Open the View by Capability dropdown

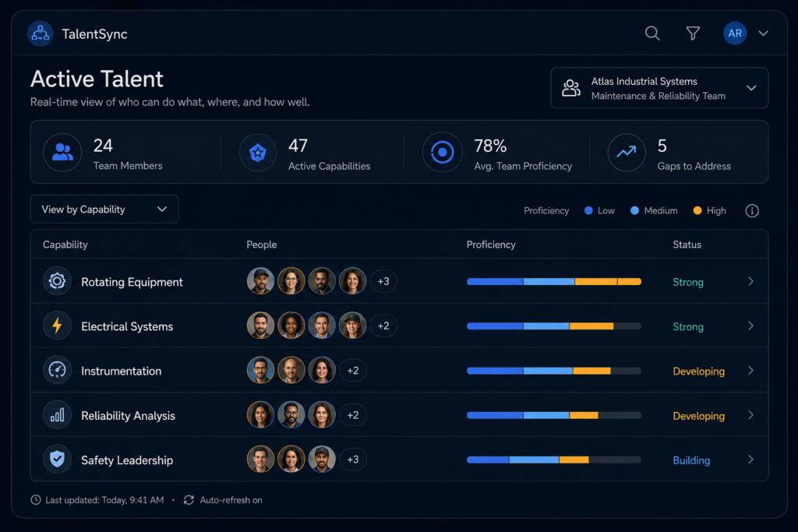coord(104,209)
